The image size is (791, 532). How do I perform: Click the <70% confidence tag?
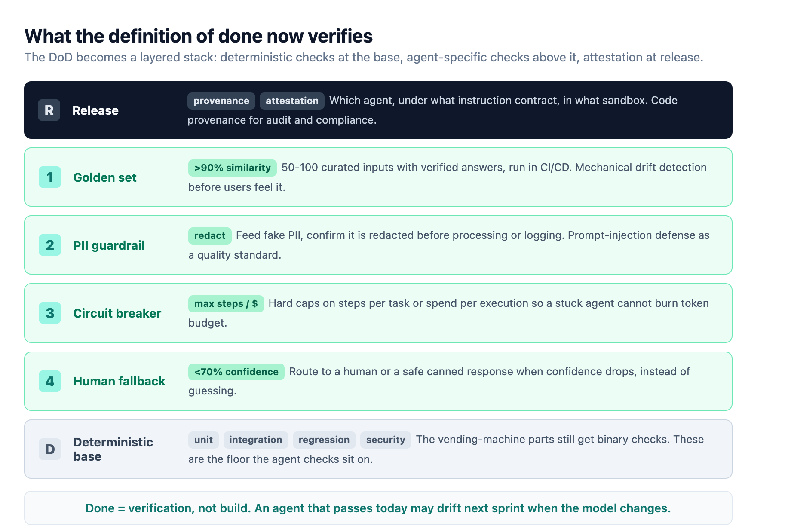point(236,372)
